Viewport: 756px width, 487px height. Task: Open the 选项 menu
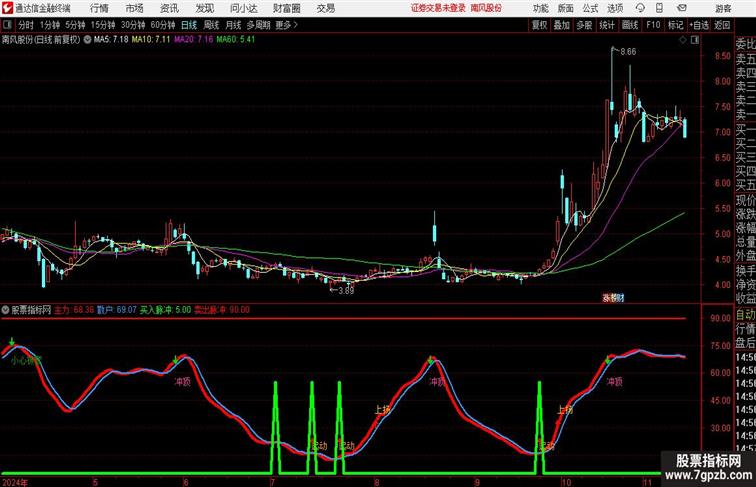tap(615, 8)
